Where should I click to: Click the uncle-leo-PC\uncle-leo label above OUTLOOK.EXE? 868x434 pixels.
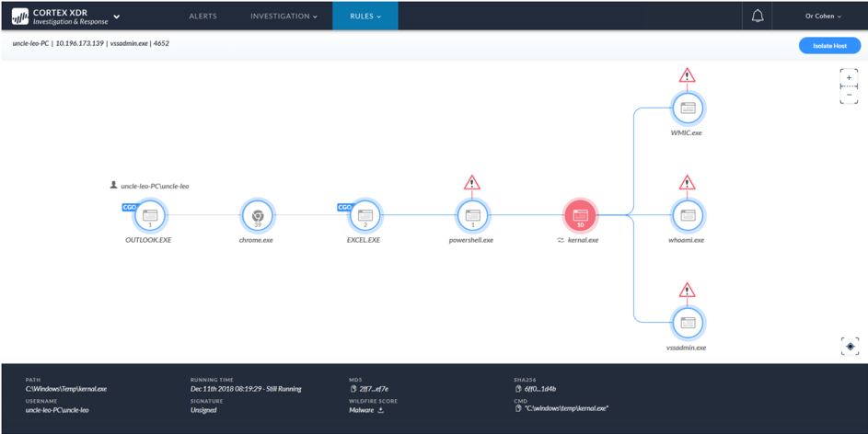coord(155,187)
